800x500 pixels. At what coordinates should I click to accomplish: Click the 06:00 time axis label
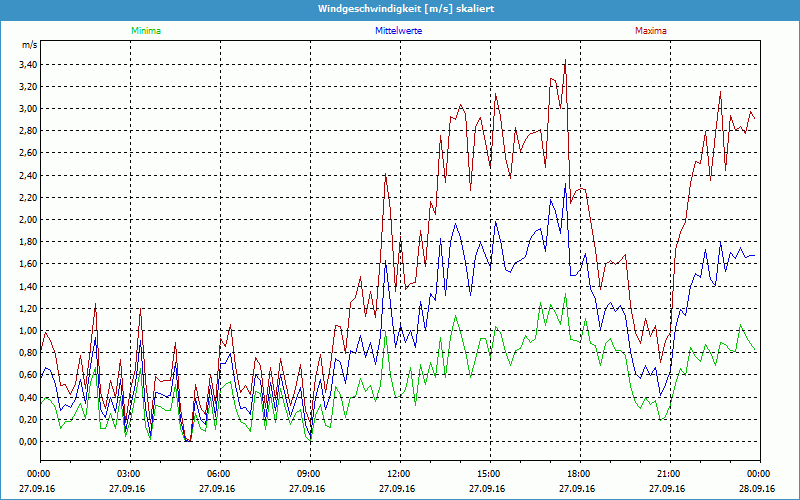click(x=219, y=474)
